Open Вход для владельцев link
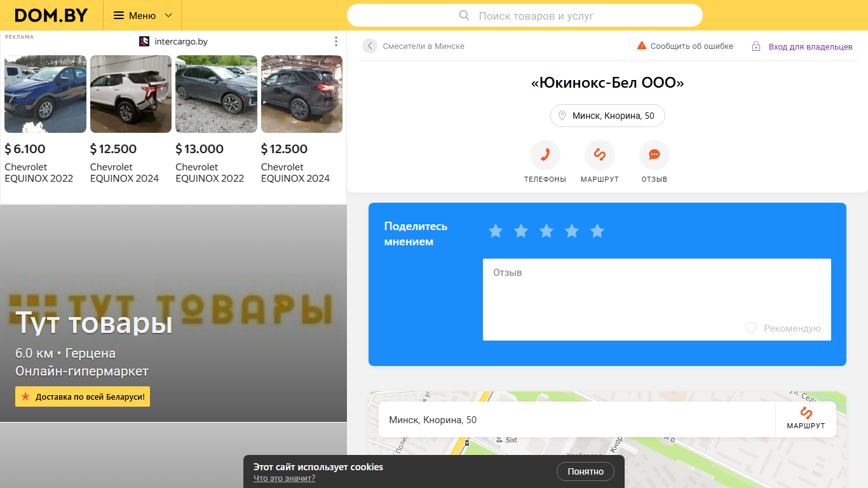The height and width of the screenshot is (488, 868). pos(811,46)
